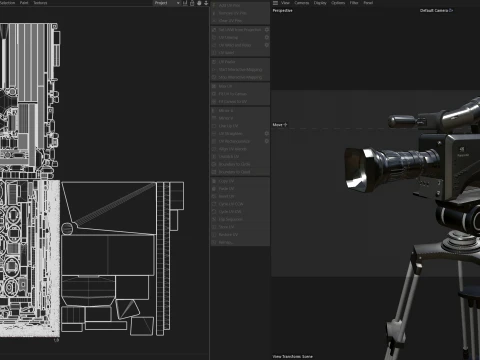Open options gear beside UV Rectangularize
The width and height of the screenshot is (480, 360).
tap(267, 141)
